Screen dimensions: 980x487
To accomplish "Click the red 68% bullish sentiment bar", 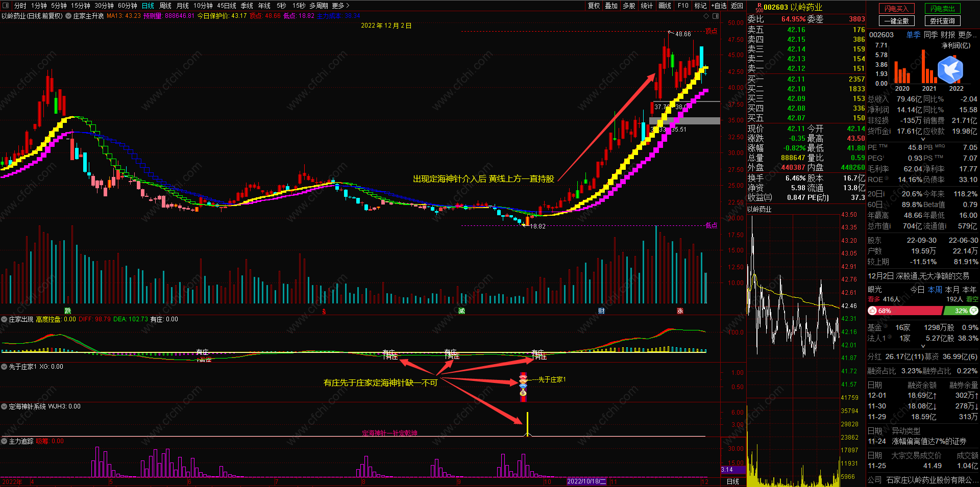I will (904, 311).
